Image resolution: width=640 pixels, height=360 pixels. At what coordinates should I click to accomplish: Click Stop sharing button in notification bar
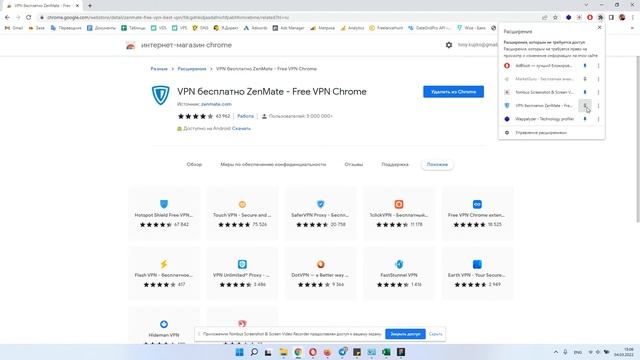point(405,334)
